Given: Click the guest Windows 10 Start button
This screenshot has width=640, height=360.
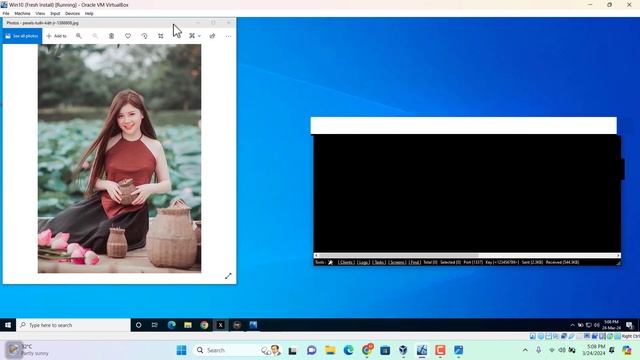Looking at the screenshot, I should tap(8, 325).
